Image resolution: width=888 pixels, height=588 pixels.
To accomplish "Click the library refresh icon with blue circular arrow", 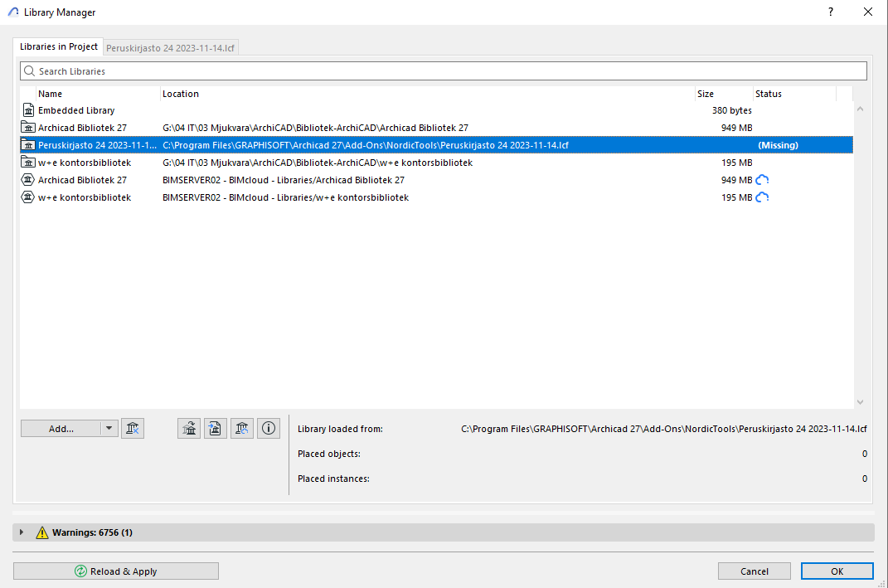I will click(x=242, y=428).
